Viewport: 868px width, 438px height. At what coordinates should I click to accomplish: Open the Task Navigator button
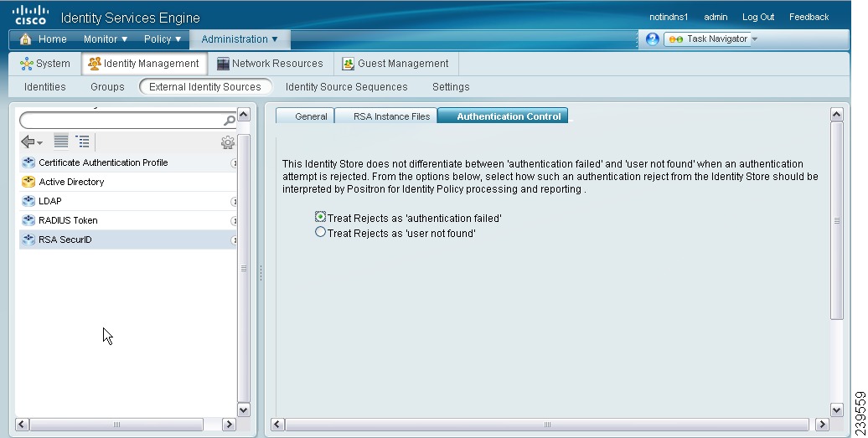click(708, 39)
